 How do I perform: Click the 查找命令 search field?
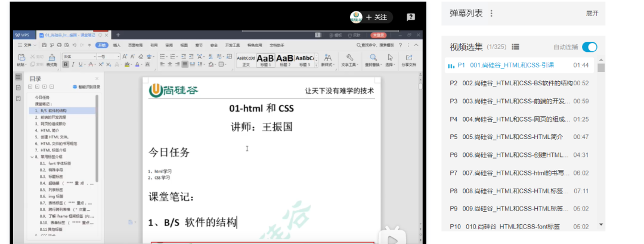[375, 45]
